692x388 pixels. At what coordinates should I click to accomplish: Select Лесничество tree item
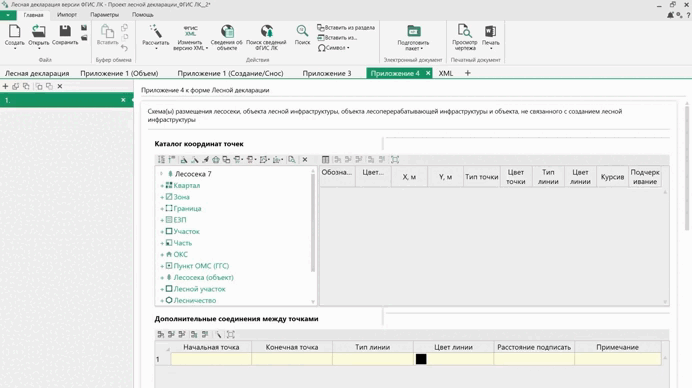tap(195, 300)
